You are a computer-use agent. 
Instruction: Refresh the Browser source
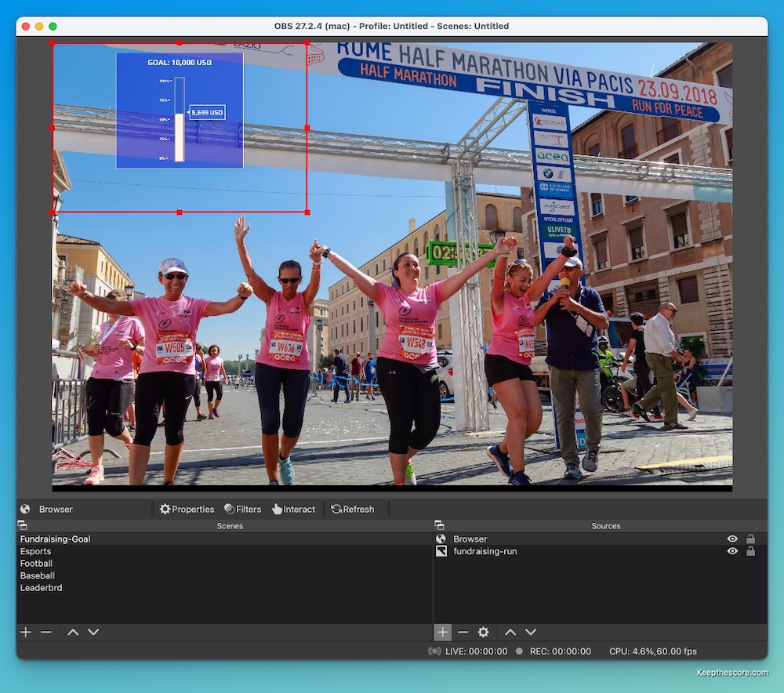[x=353, y=509]
